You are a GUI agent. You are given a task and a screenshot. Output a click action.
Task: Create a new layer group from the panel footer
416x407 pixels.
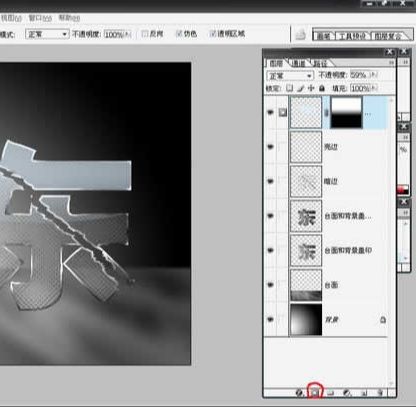point(331,393)
